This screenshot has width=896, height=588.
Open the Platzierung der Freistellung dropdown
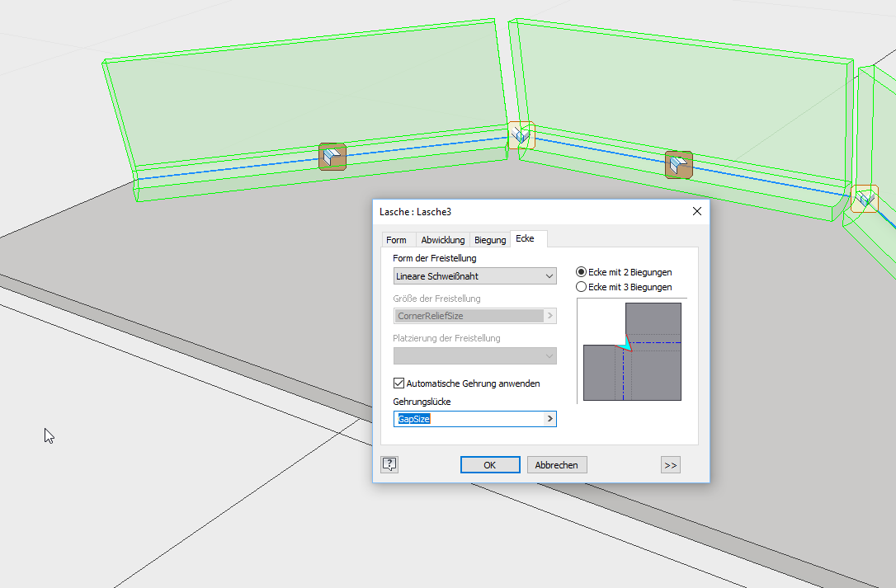click(x=474, y=355)
